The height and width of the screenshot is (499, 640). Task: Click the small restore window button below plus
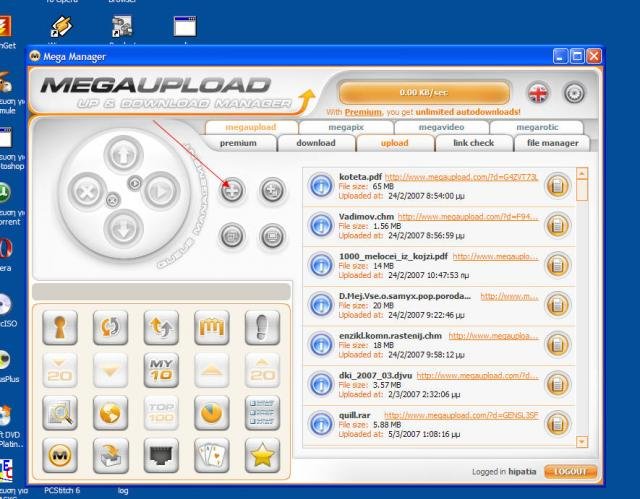click(x=232, y=236)
